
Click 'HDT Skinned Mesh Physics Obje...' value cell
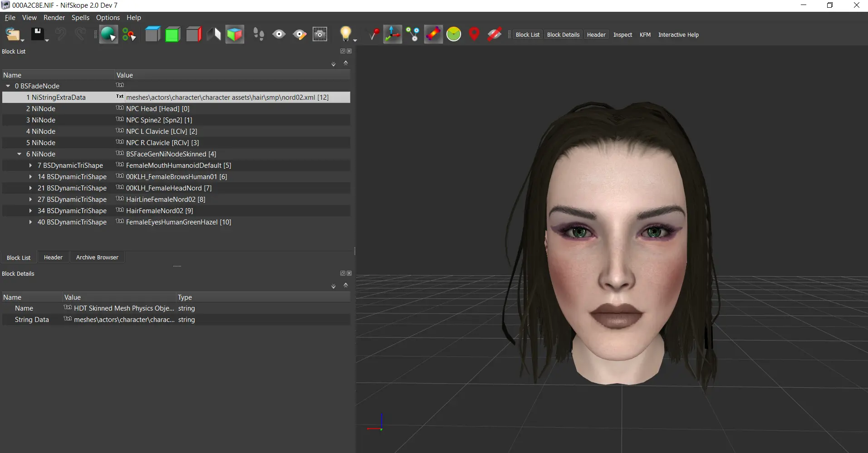[120, 308]
